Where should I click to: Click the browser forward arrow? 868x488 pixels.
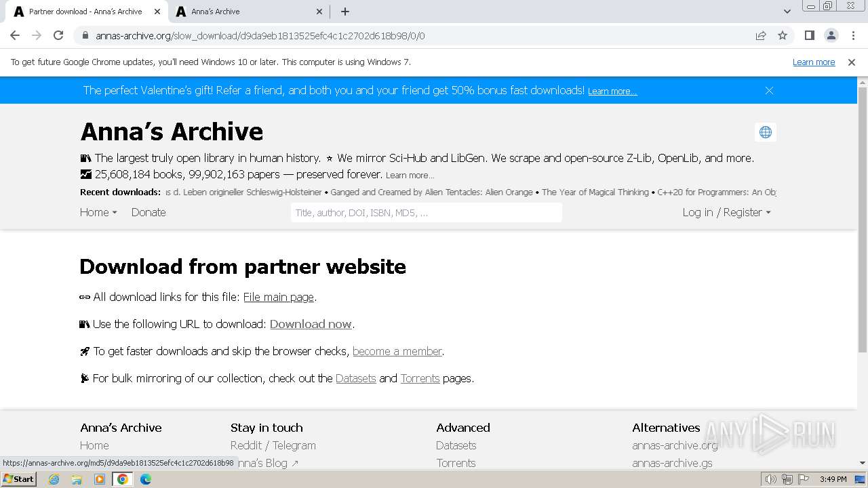click(37, 35)
